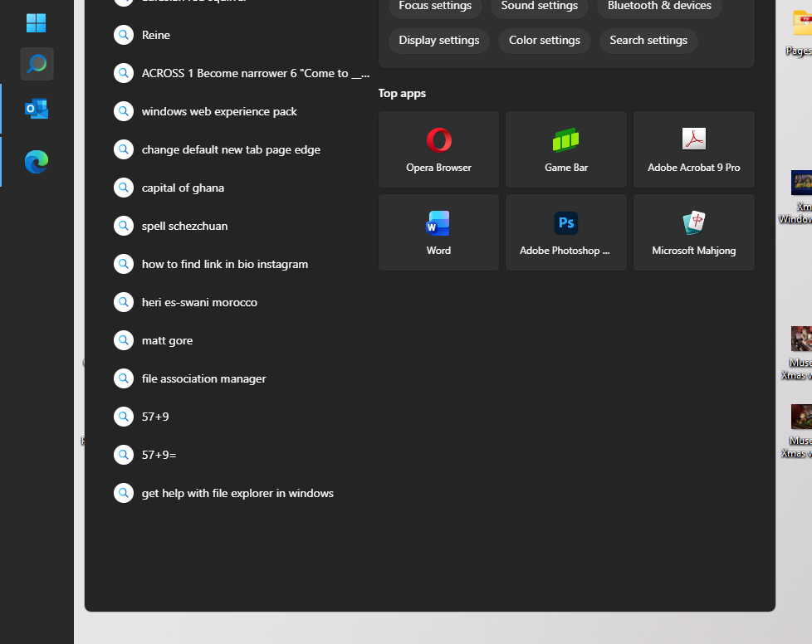The width and height of the screenshot is (812, 644).
Task: Launch Adobe Acrobat 9 Pro
Action: (693, 149)
